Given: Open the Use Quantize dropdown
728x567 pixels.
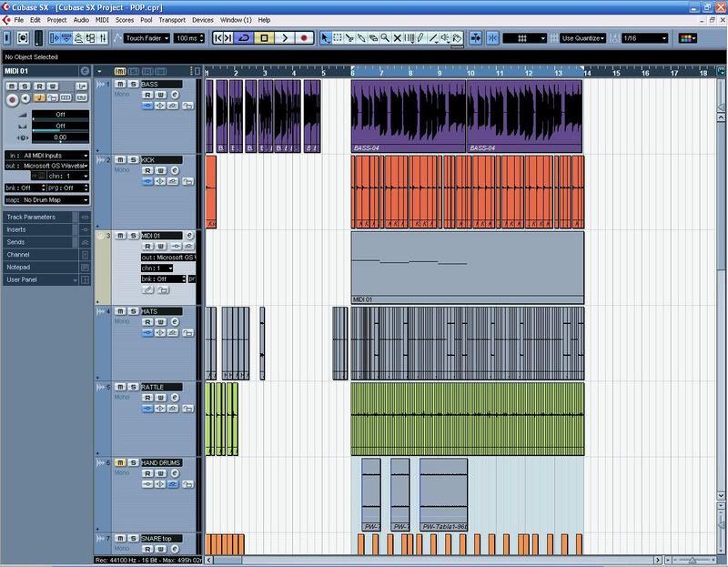Looking at the screenshot, I should point(582,38).
